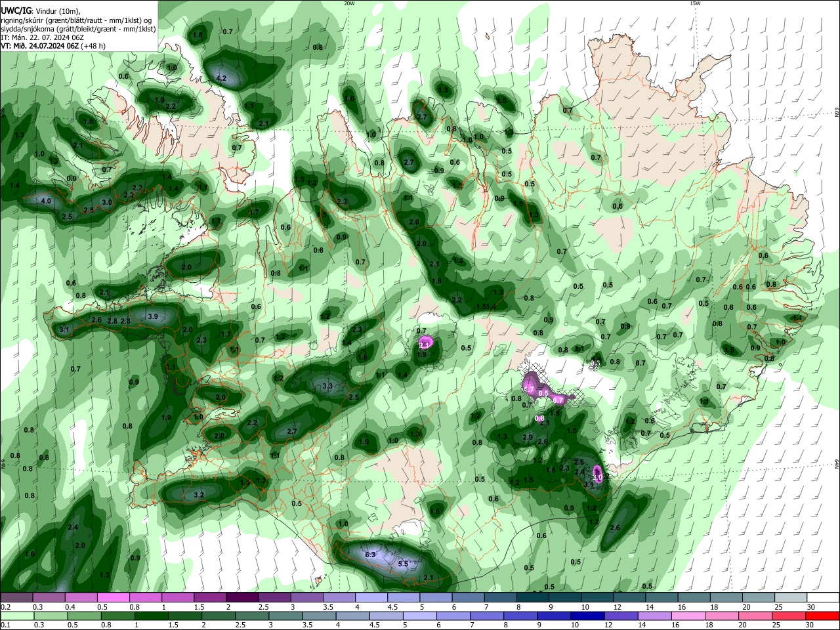Click the valid time 'VT: Mið. 24.07.2024 06Z (+48 h)'

point(53,46)
